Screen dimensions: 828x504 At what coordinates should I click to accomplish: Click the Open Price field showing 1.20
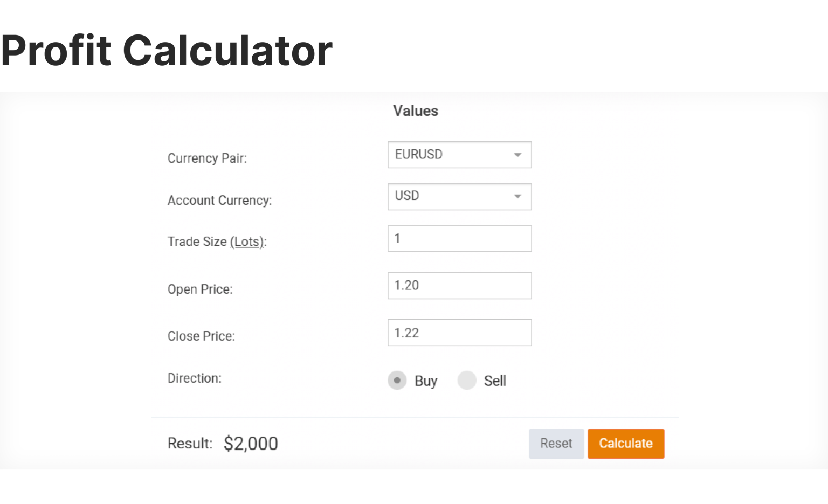pos(459,286)
